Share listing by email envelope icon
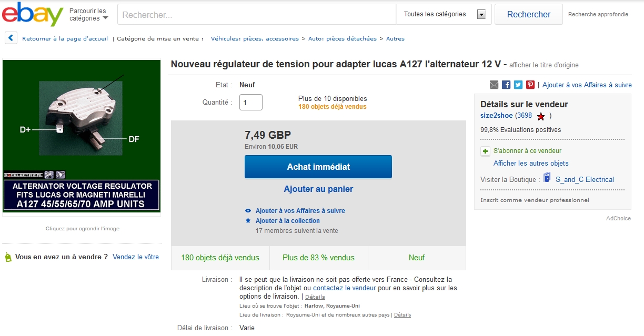644x336 pixels. (494, 85)
